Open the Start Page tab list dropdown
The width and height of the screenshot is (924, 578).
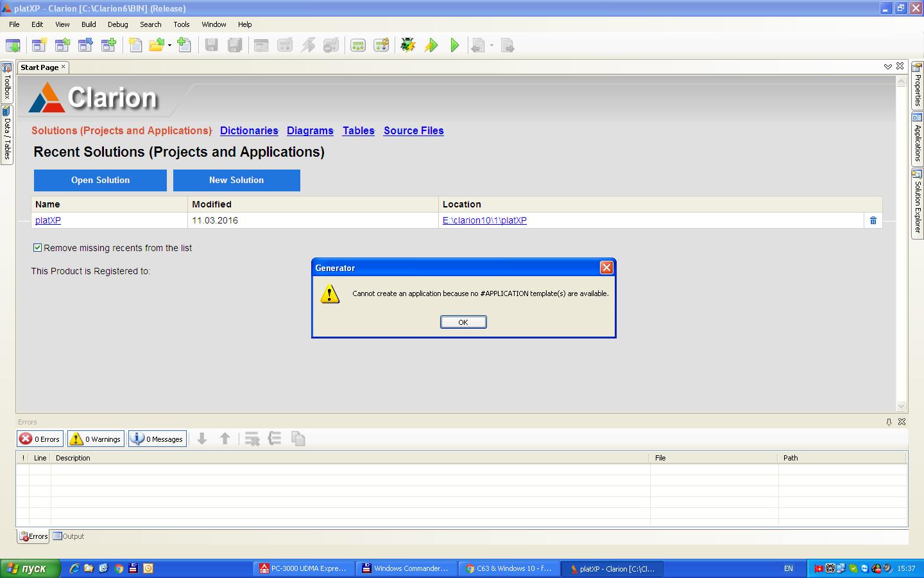[x=888, y=67]
